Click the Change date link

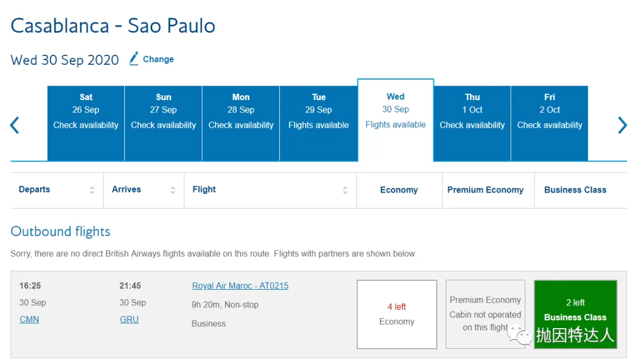pyautogui.click(x=158, y=59)
